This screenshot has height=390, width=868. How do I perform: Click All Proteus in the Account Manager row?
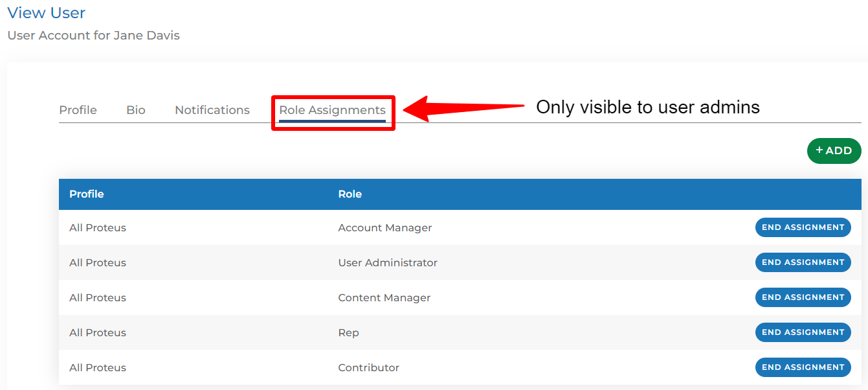pyautogui.click(x=98, y=228)
